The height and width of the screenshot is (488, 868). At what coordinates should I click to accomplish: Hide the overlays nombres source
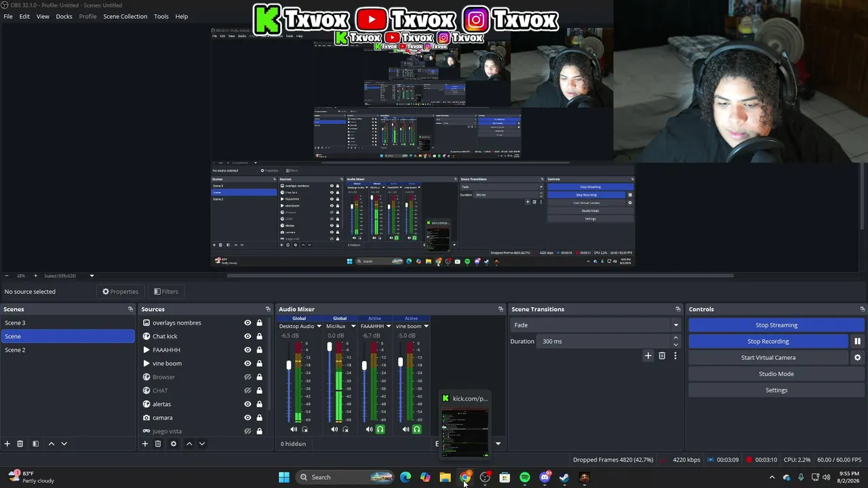[248, 323]
